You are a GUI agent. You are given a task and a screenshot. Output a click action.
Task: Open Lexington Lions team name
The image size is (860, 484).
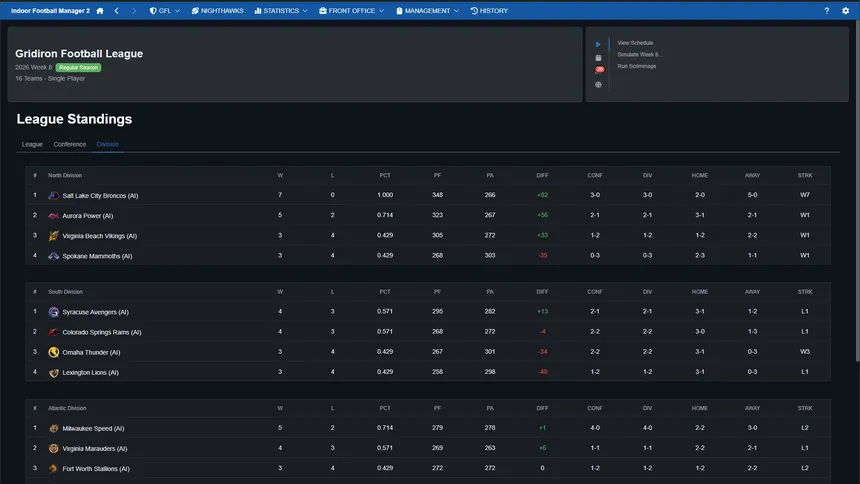tap(90, 372)
